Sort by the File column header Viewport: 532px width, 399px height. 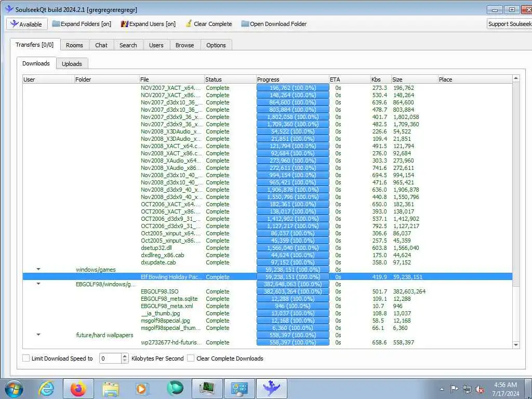point(171,79)
